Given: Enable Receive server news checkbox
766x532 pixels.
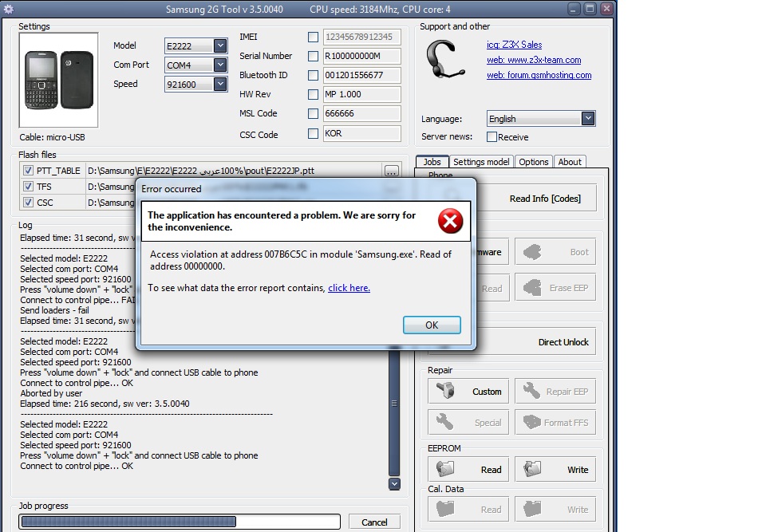Looking at the screenshot, I should [x=492, y=136].
